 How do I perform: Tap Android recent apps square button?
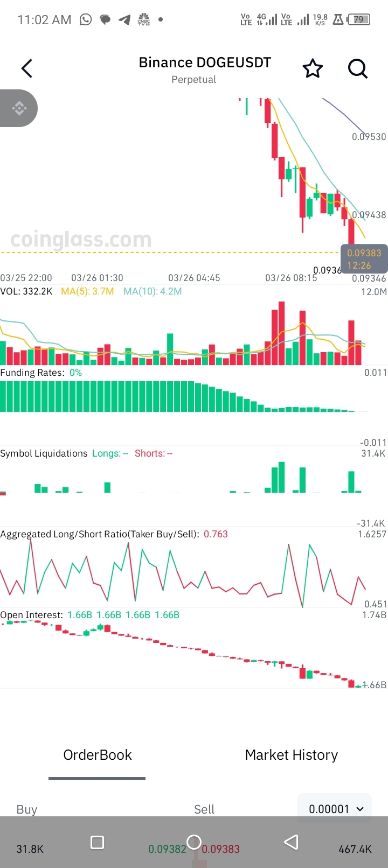point(97,842)
